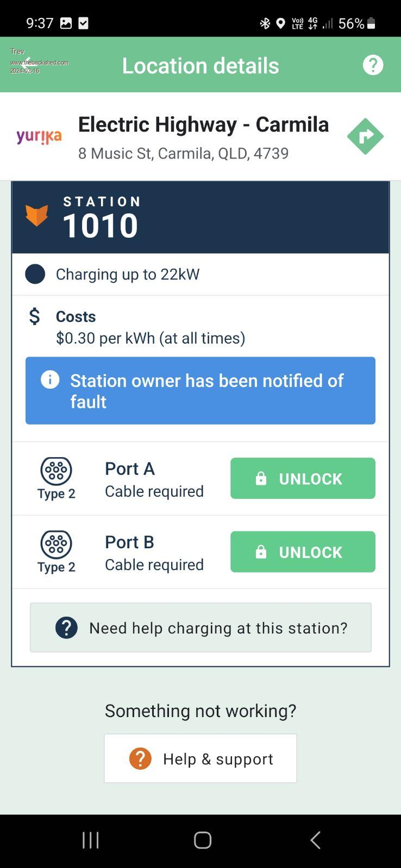Image resolution: width=401 pixels, height=868 pixels.
Task: Open 'Need help charging at this station?'
Action: tap(200, 628)
